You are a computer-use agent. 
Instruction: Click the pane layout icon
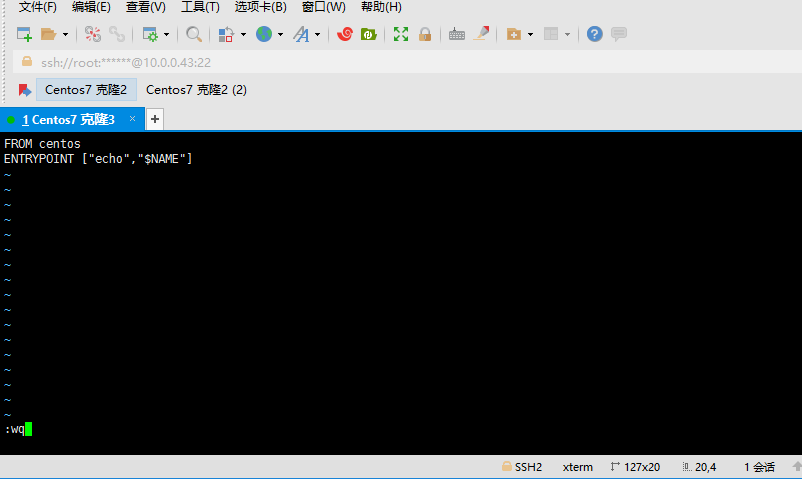coord(551,34)
